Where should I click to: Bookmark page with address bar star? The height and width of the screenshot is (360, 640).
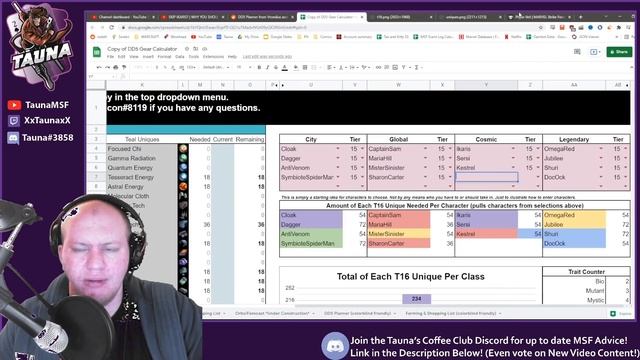[541, 27]
